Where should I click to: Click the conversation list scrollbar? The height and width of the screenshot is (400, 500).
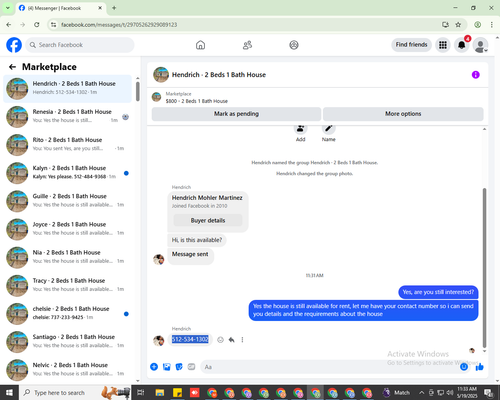point(138,91)
